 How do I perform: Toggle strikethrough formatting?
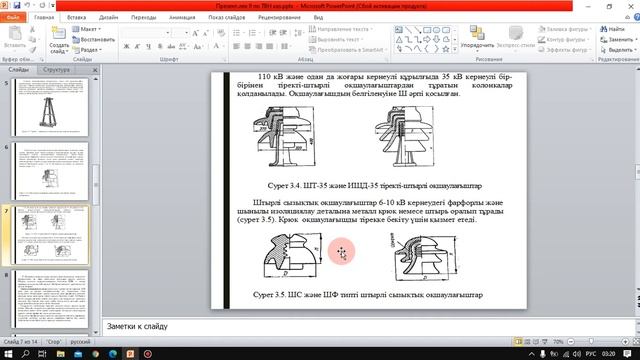click(171, 47)
